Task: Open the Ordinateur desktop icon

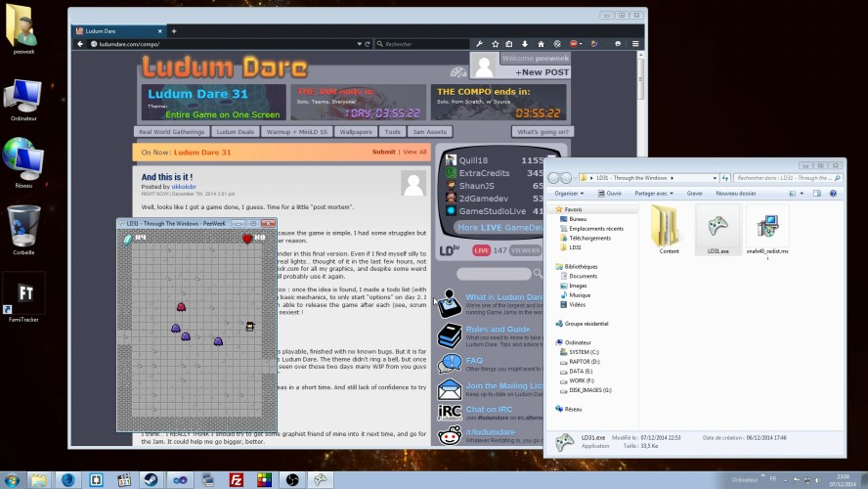Action: [x=23, y=100]
